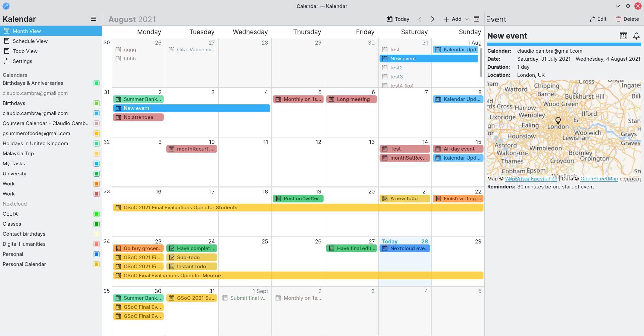Toggle the Birthdays & Anniversaries calendar checkbox
Viewport: 644px width, 336px height.
point(97,83)
